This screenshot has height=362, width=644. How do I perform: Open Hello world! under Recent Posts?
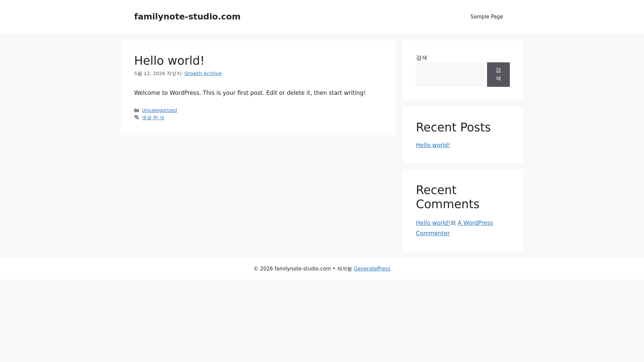pos(433,145)
